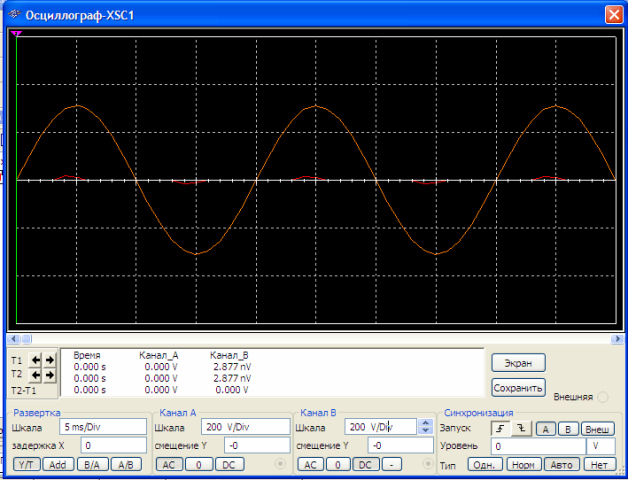Toggle Add display mode

pos(58,465)
